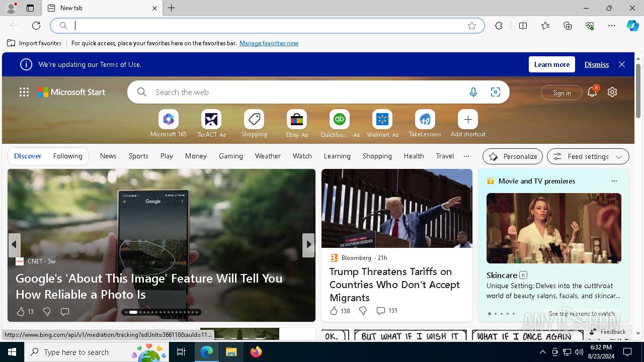Dislike the Bloomberg Trump article

point(363,311)
